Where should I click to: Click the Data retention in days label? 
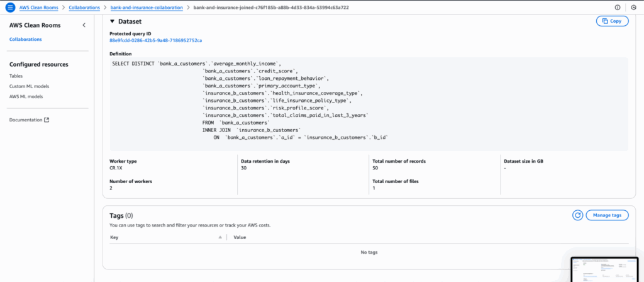click(265, 161)
